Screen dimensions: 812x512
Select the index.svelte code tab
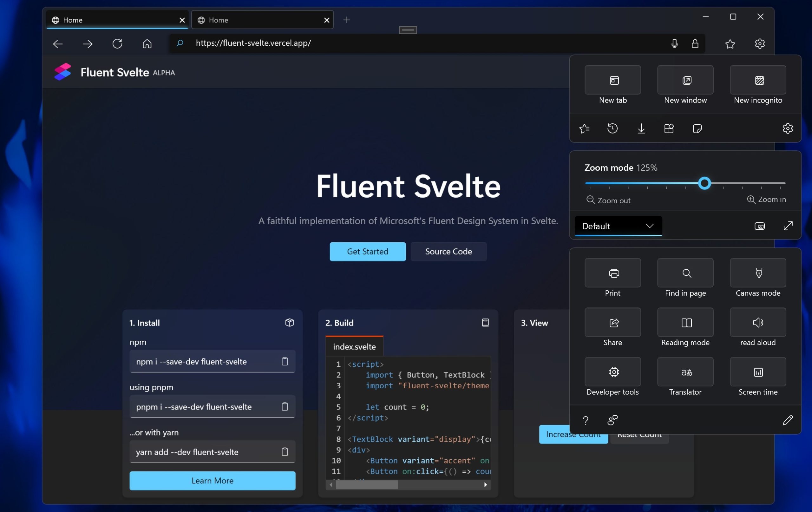(x=354, y=346)
